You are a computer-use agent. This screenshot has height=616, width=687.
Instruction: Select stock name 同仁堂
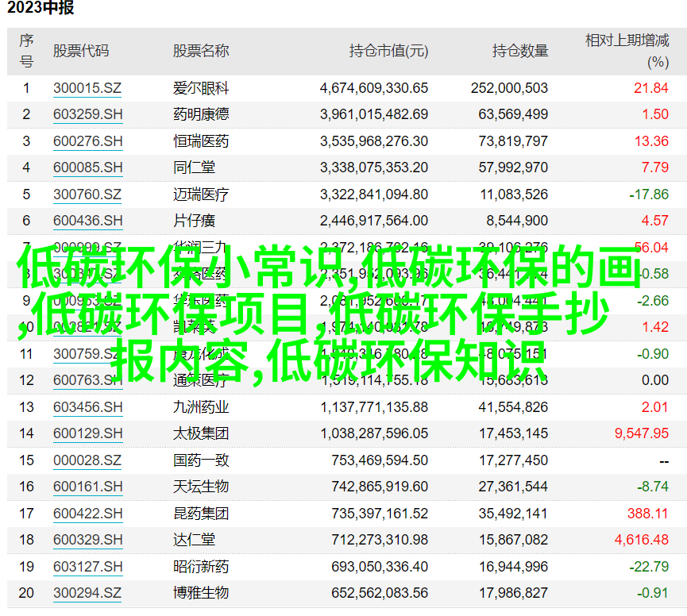[194, 167]
